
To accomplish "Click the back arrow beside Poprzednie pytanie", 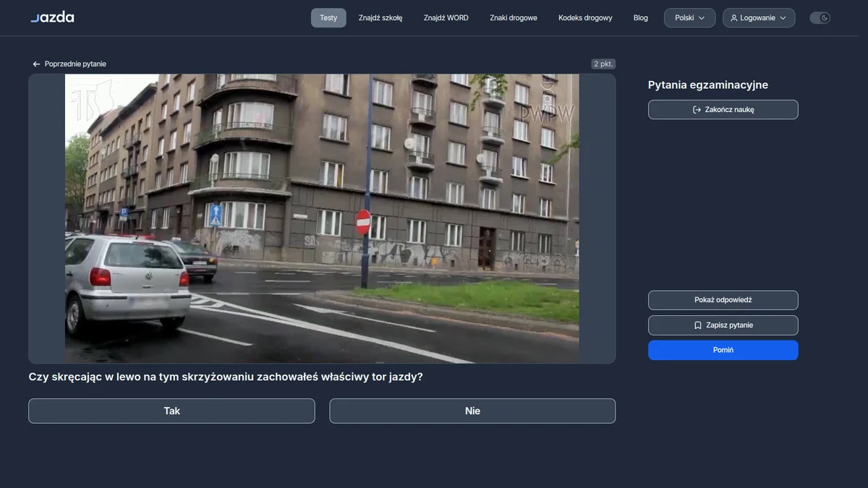I will point(36,64).
